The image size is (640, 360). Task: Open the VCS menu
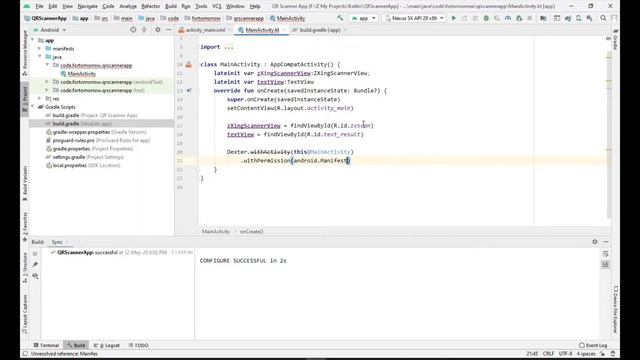(217, 6)
